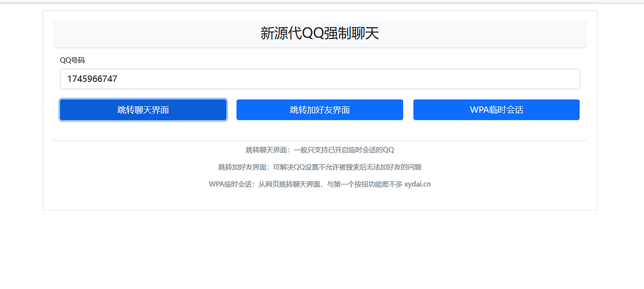Select description line about 不允许被搜索后无法加好友
Screen dimensions: 644x289
[319, 167]
